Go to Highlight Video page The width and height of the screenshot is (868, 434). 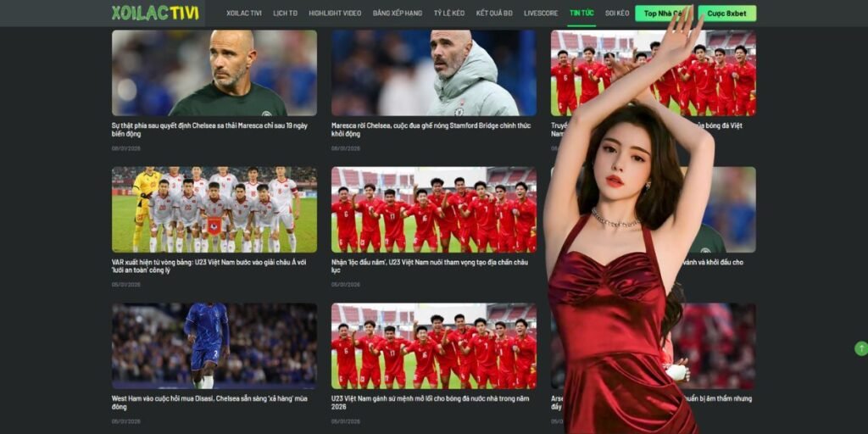tap(335, 14)
